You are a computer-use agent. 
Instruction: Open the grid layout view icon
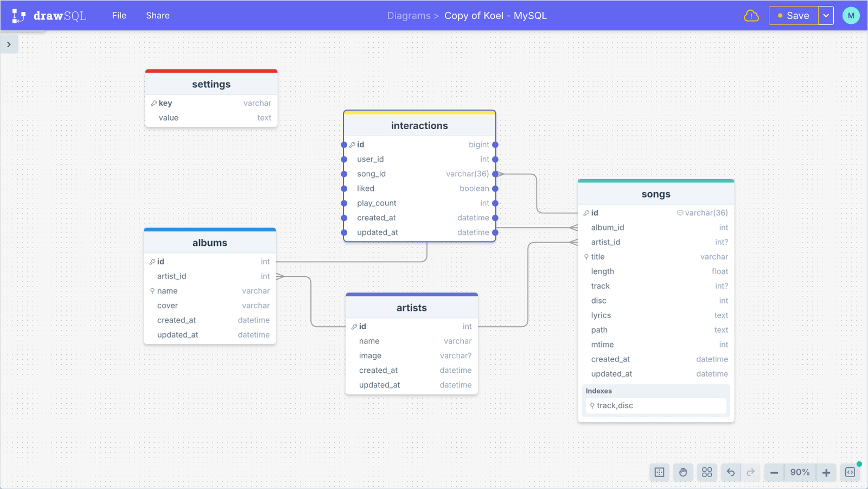[x=707, y=472]
